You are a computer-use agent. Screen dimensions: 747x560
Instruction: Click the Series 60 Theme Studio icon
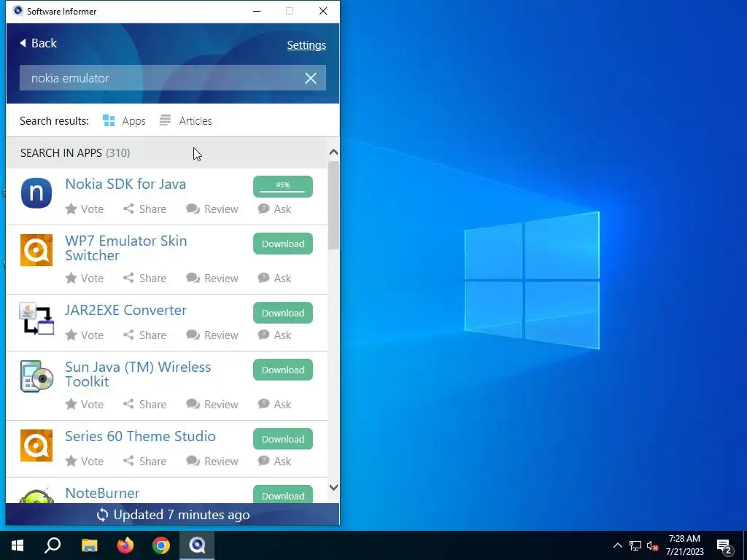36,446
